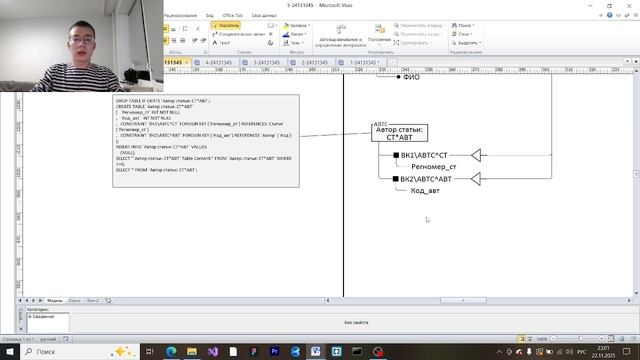
Task: Open File Explorer from the taskbar
Action: pyautogui.click(x=192, y=351)
